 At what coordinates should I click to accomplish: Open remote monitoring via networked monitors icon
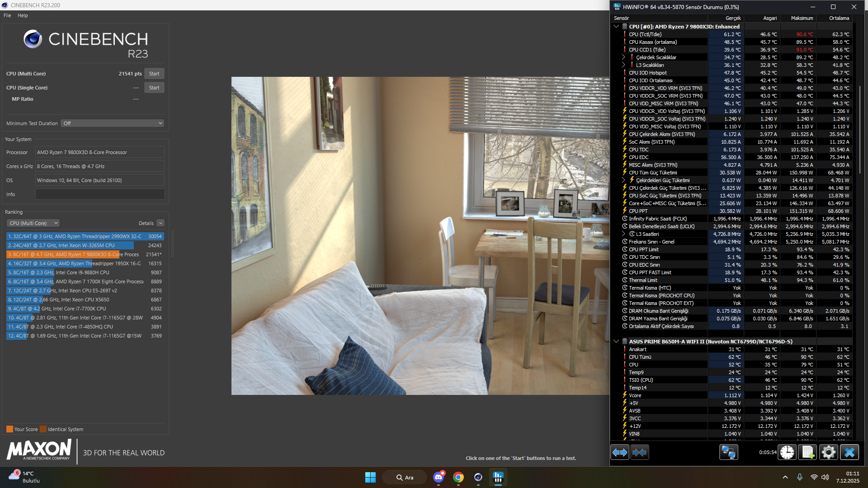click(x=728, y=452)
